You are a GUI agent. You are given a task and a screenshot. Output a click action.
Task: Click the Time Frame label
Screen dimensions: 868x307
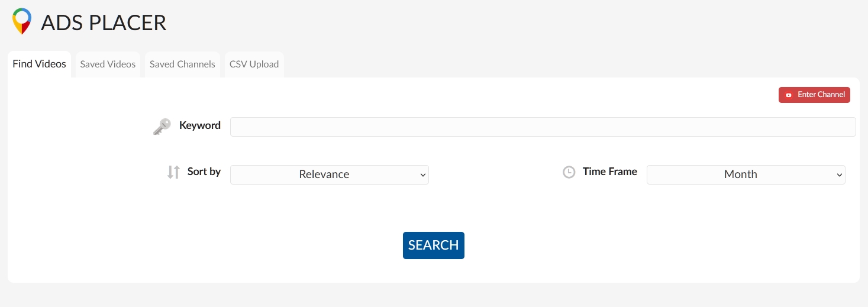[609, 172]
